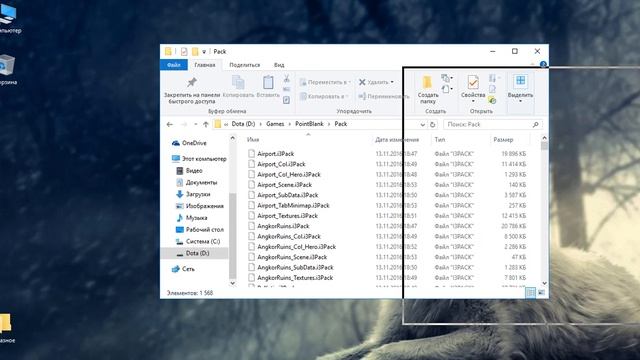This screenshot has height=360, width=640.
Task: Click the Back arrow in navigation bar
Action: pyautogui.click(x=170, y=124)
